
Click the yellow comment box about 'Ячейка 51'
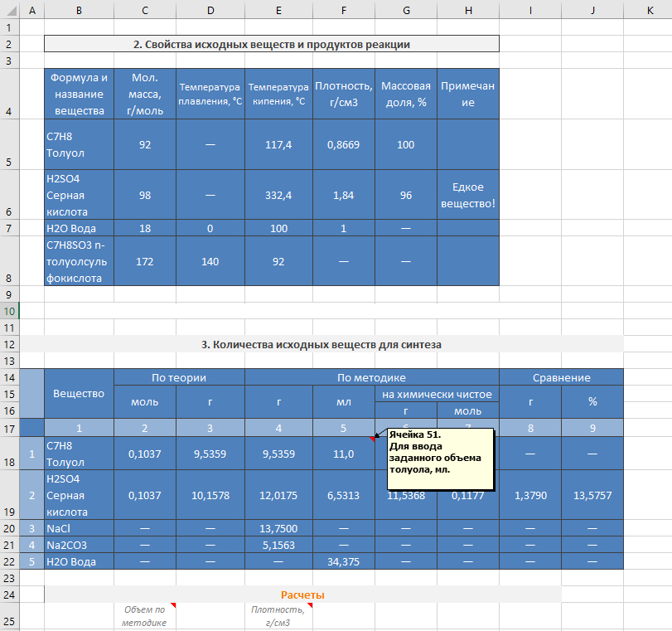click(438, 459)
